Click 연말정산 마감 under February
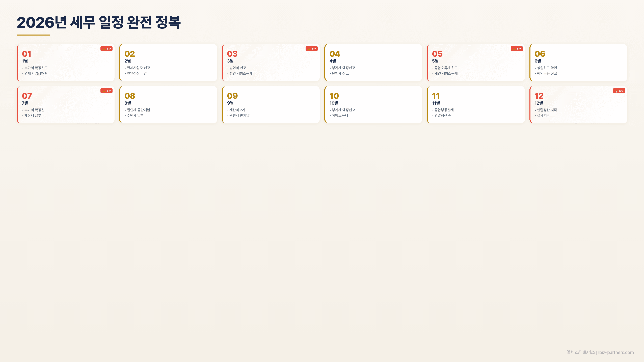The height and width of the screenshot is (362, 644). pyautogui.click(x=137, y=73)
